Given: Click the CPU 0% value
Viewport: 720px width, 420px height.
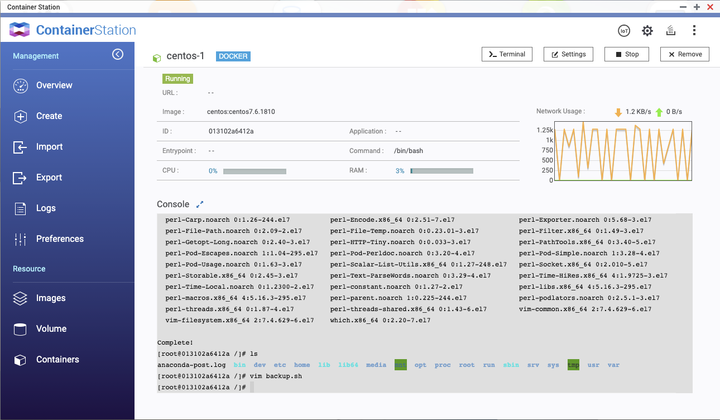Looking at the screenshot, I should click(x=213, y=171).
